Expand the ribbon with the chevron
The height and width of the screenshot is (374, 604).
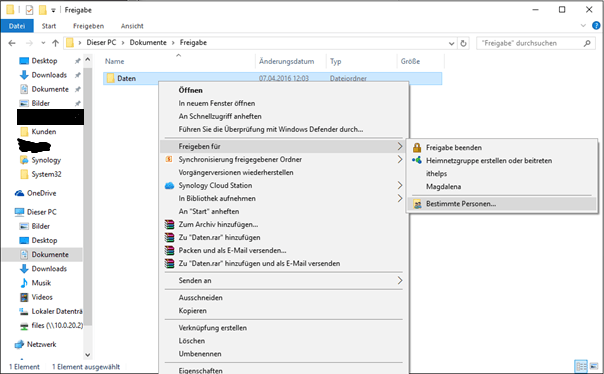coord(583,26)
